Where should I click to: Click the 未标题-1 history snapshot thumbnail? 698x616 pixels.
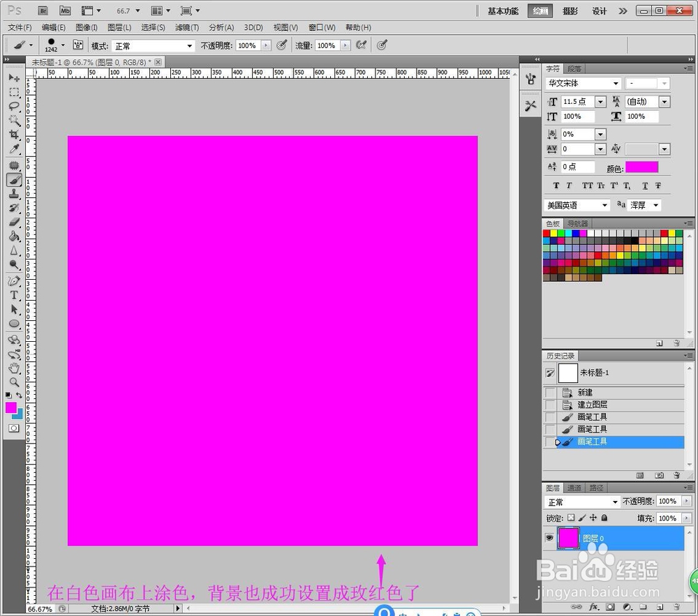(x=568, y=373)
